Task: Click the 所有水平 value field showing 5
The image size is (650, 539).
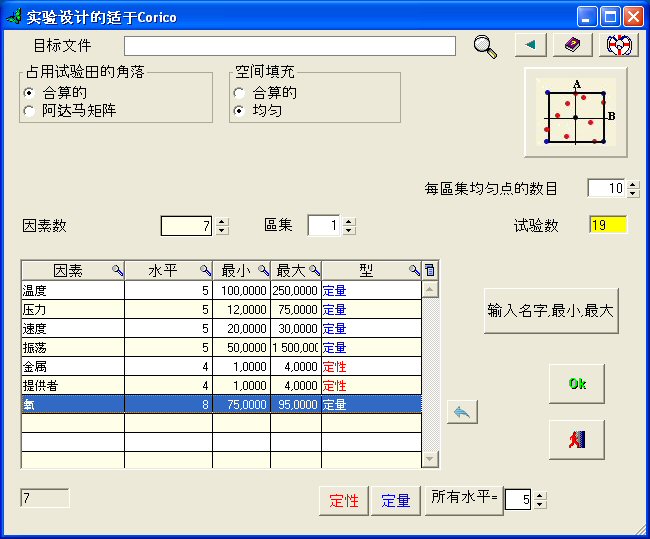Action: [x=518, y=500]
